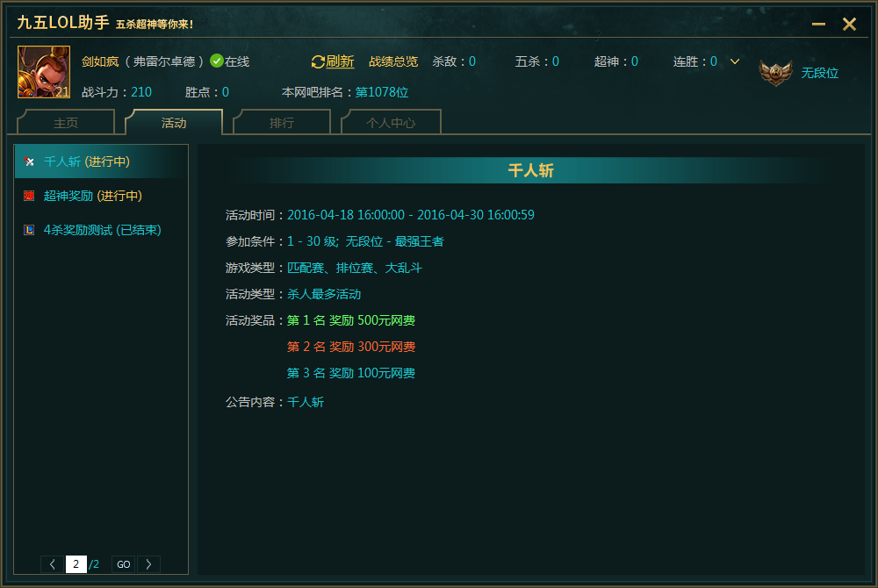The image size is (878, 588).
Task: Click the 战斗力 value 210
Action: pos(141,92)
